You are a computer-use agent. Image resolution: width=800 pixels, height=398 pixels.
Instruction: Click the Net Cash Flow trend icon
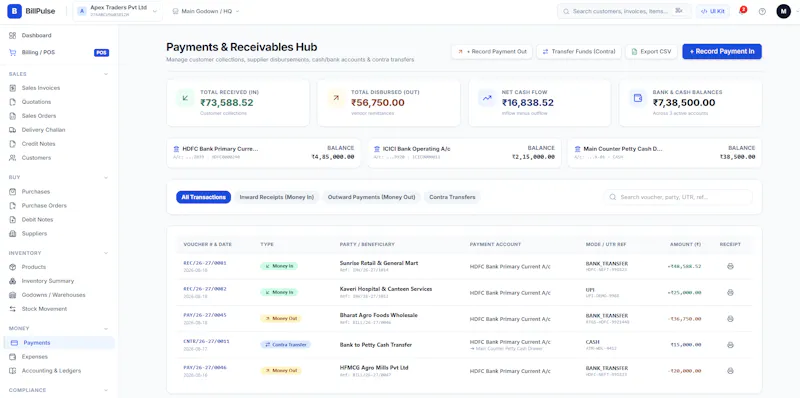487,98
